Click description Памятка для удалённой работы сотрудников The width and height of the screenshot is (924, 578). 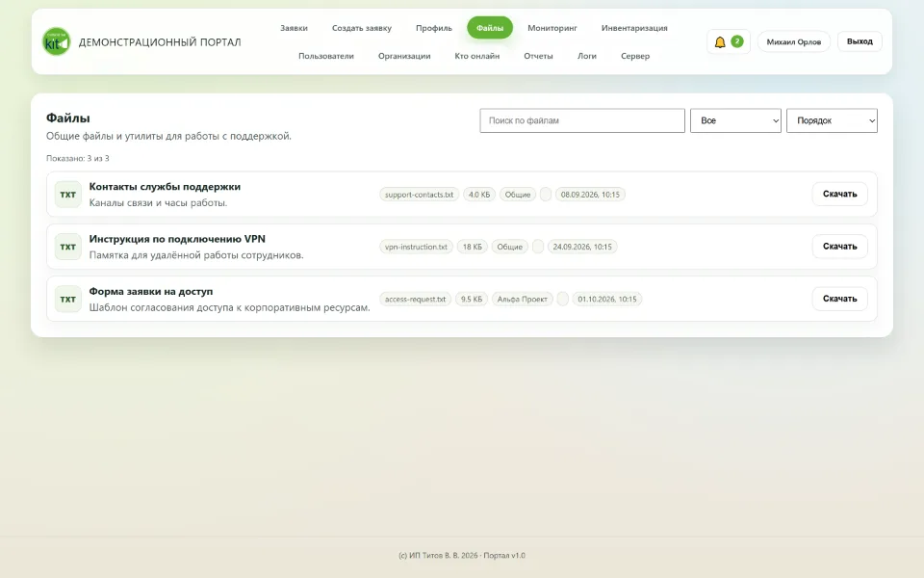click(x=196, y=255)
